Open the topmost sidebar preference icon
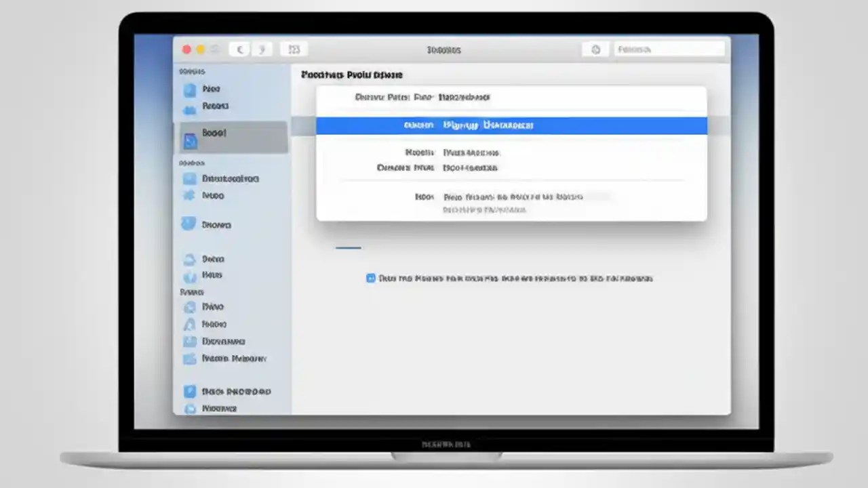Image resolution: width=868 pixels, height=488 pixels. tap(189, 89)
